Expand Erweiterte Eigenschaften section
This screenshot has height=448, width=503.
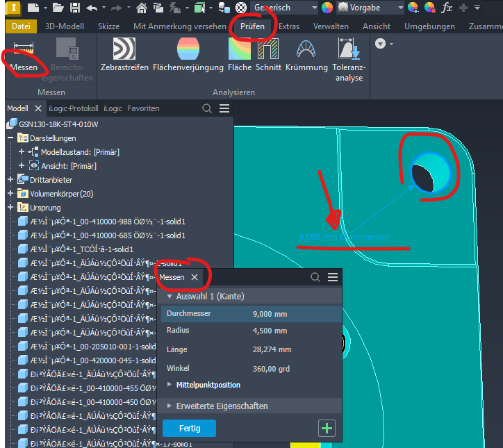170,406
